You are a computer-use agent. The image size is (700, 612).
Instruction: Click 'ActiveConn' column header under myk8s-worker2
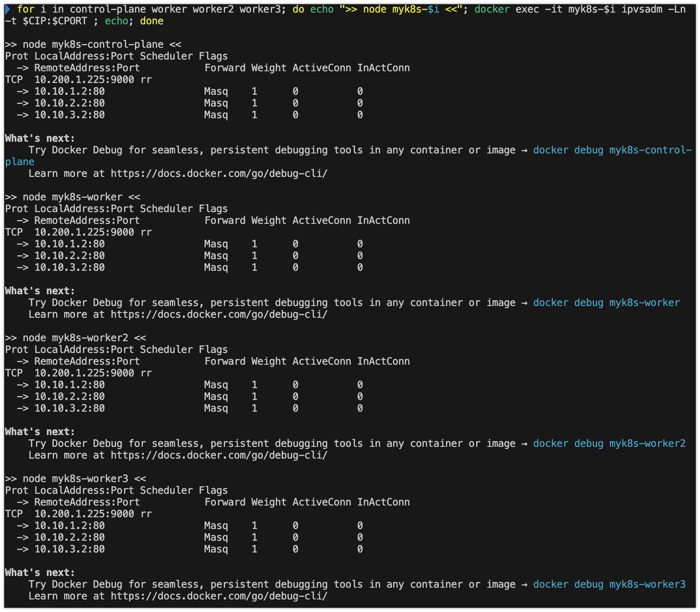point(322,361)
